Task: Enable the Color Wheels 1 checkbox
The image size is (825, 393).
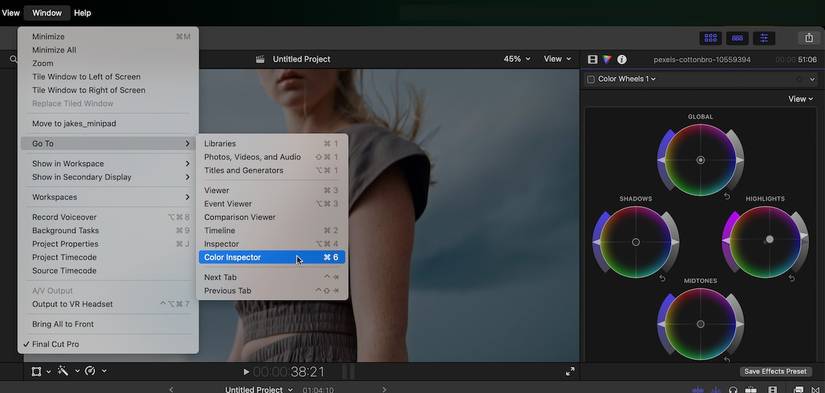Action: coord(591,79)
